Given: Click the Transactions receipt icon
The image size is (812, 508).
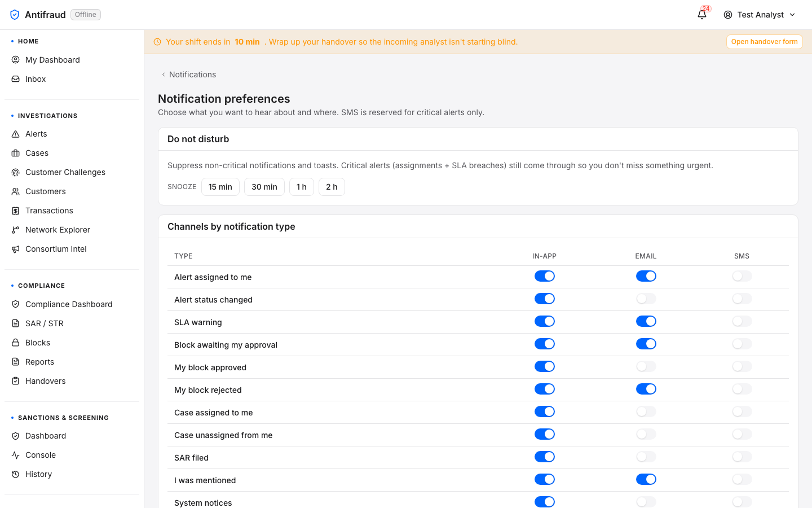Looking at the screenshot, I should coord(16,211).
